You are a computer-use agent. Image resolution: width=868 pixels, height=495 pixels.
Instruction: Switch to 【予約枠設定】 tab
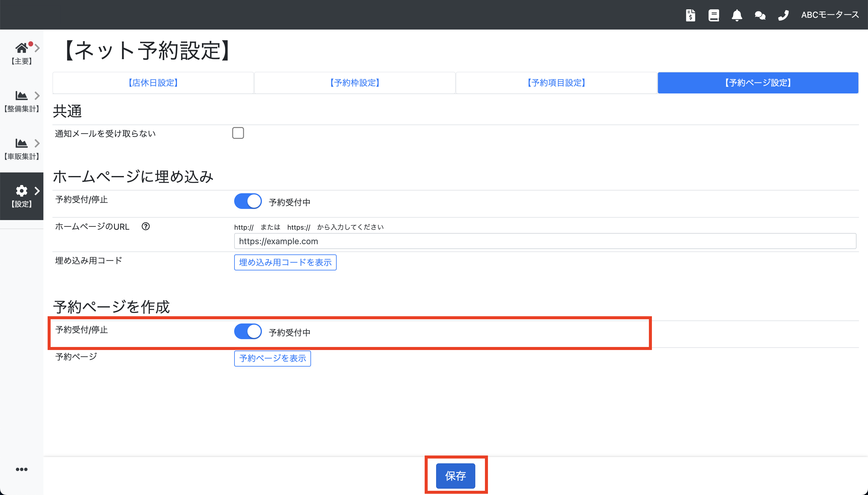point(355,83)
